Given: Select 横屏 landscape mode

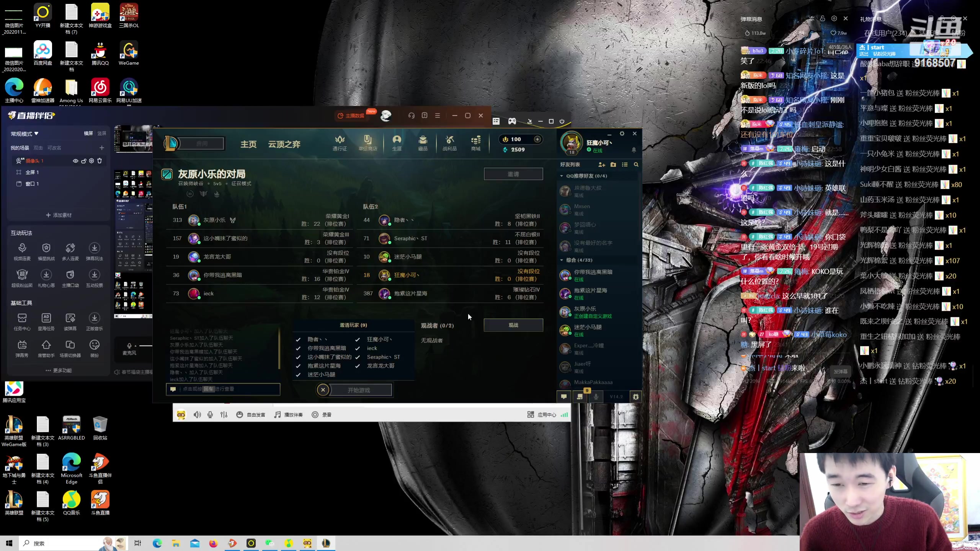Looking at the screenshot, I should (x=88, y=134).
